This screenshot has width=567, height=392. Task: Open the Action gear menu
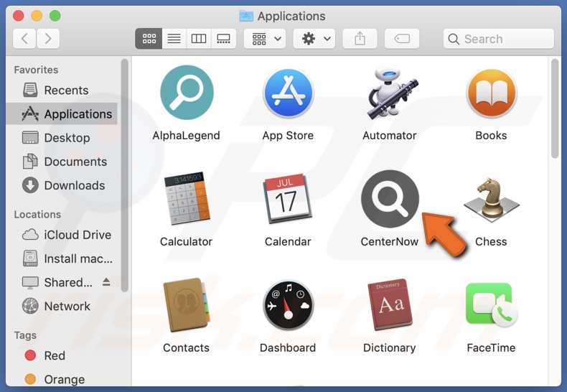click(x=314, y=39)
